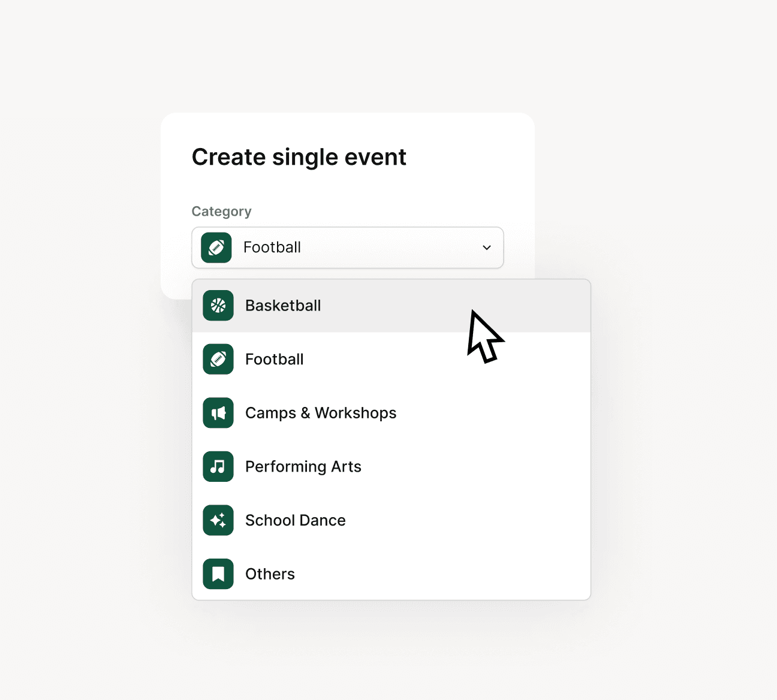The height and width of the screenshot is (700, 777).
Task: Collapse the list using the Category chevron arrow
Action: click(487, 248)
